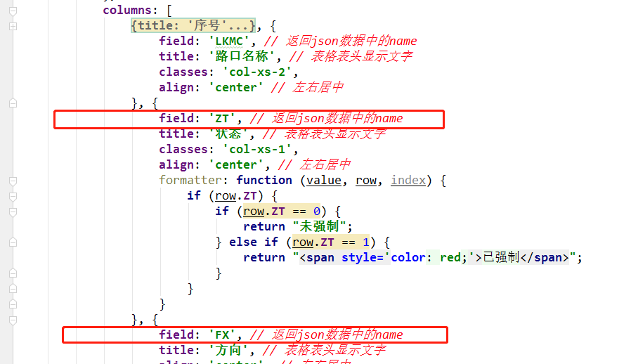Click fold-end marker at formatter's closing brace
The image size is (631, 364).
coord(13,304)
